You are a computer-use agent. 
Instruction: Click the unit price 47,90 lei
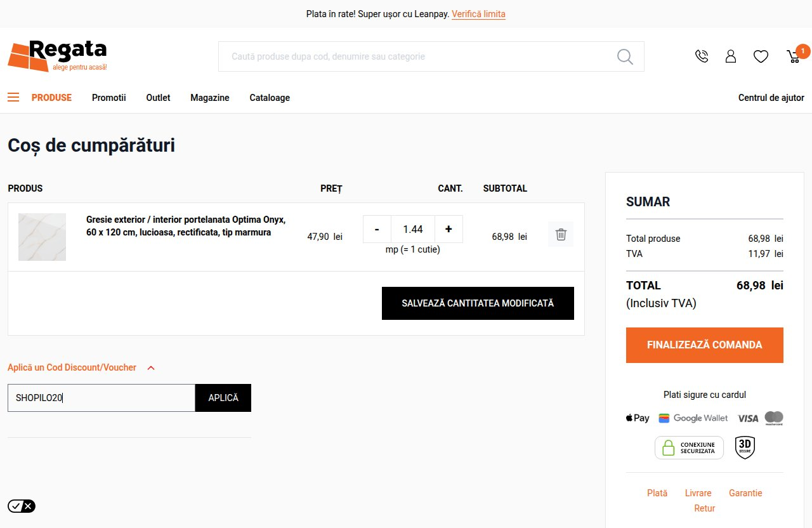click(x=325, y=237)
